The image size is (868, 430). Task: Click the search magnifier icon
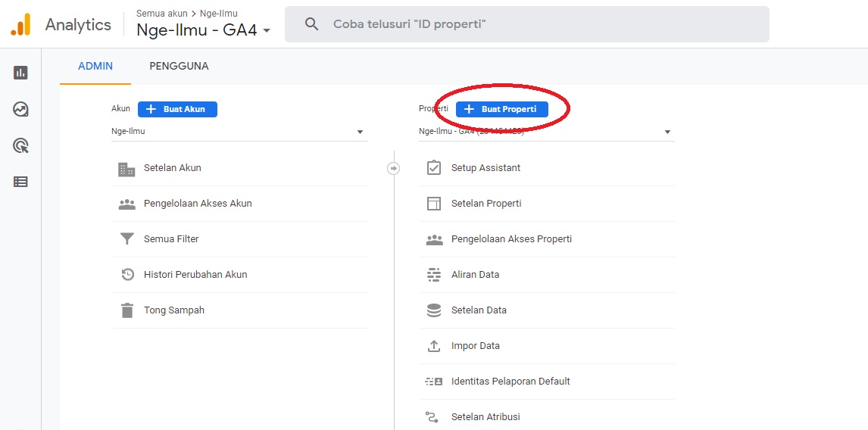[311, 24]
